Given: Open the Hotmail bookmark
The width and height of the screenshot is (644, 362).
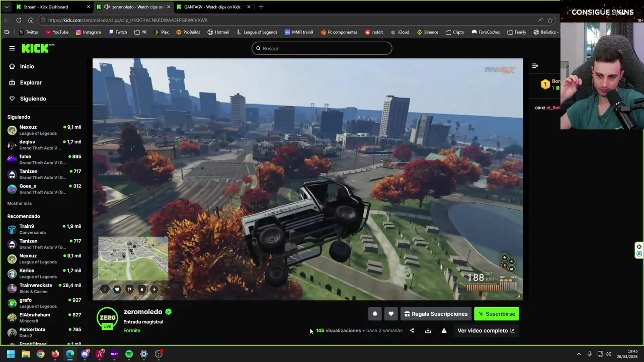Looking at the screenshot, I should [218, 32].
